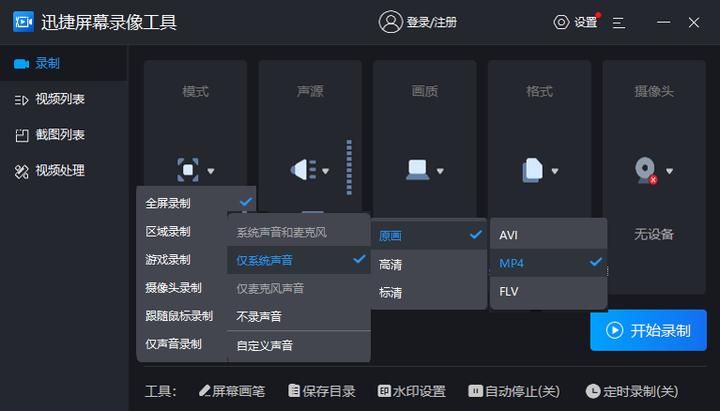This screenshot has width=720, height=411.
Task: Click 登录/注册 link
Action: point(432,22)
